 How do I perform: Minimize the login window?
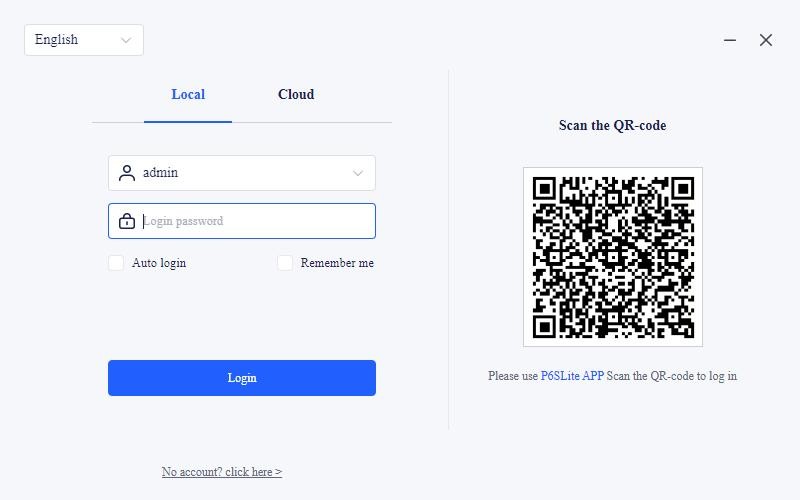pyautogui.click(x=730, y=40)
